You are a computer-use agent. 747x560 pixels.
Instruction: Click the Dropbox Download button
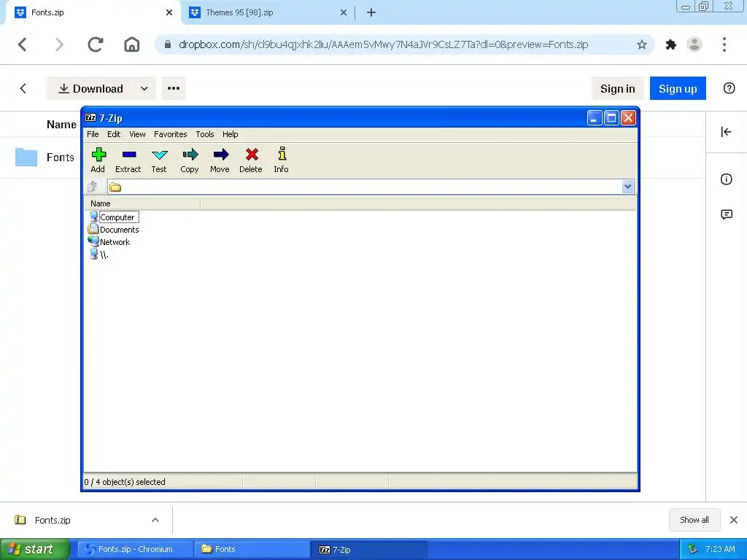pyautogui.click(x=90, y=88)
